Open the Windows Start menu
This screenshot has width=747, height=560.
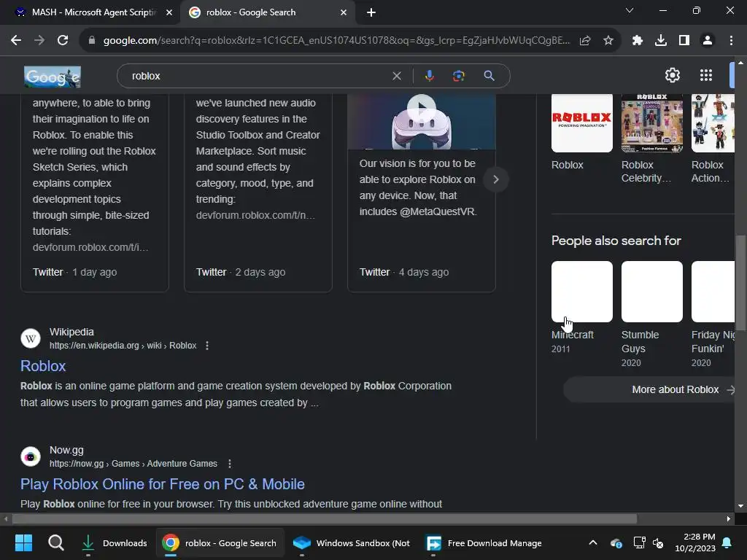tap(23, 542)
